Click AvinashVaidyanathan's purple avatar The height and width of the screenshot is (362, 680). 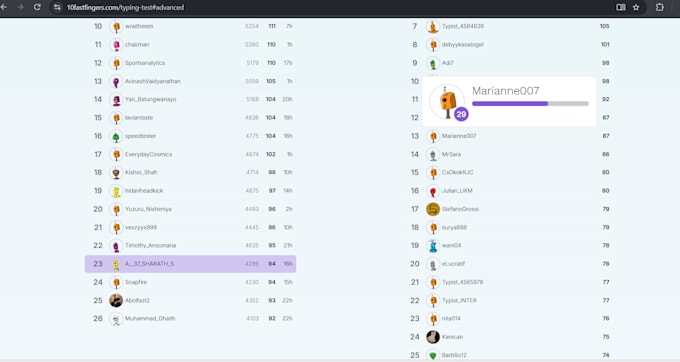point(116,82)
